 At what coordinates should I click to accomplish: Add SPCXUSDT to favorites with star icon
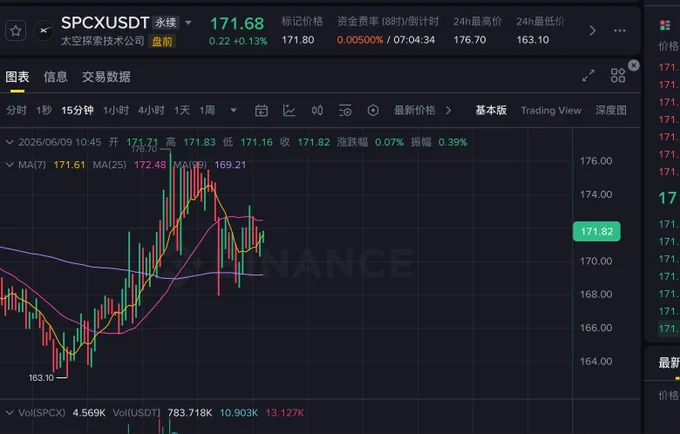pos(16,31)
